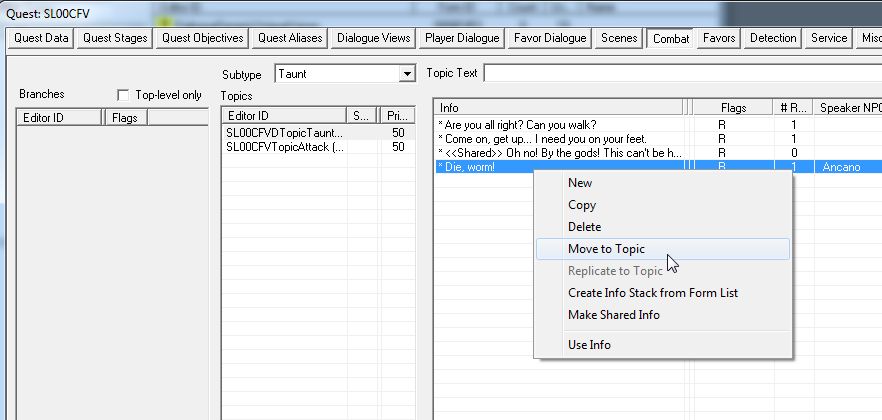
Task: Select the SL00CFVTopicAttack topic row
Action: (x=318, y=147)
